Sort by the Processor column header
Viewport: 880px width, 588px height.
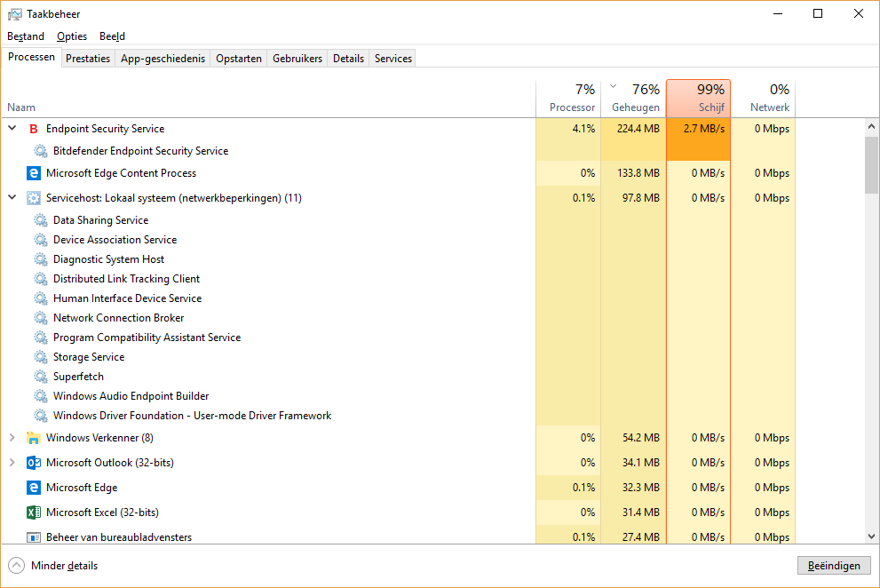coord(568,99)
